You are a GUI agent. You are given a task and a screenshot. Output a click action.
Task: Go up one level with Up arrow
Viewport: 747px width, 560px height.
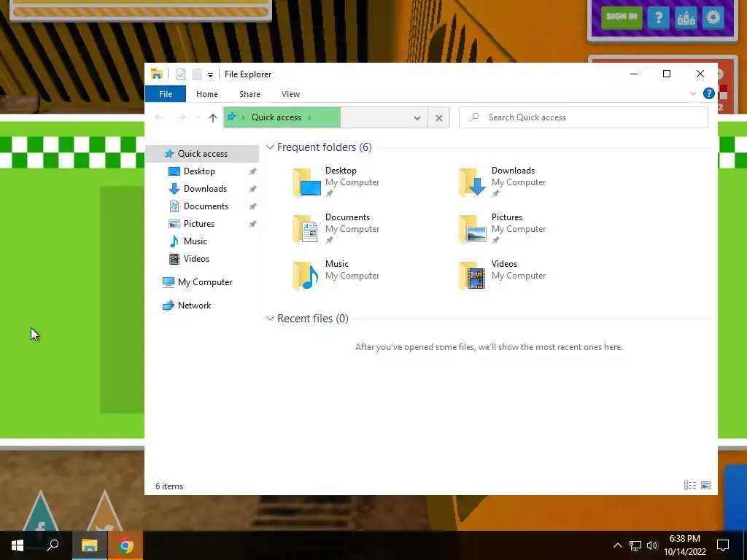click(x=212, y=117)
